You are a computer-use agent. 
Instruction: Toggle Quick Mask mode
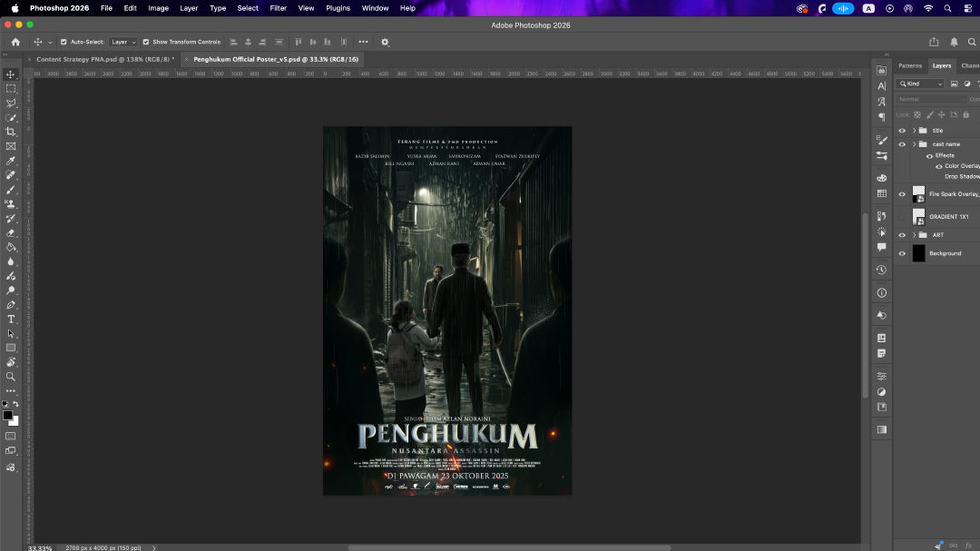pyautogui.click(x=11, y=436)
